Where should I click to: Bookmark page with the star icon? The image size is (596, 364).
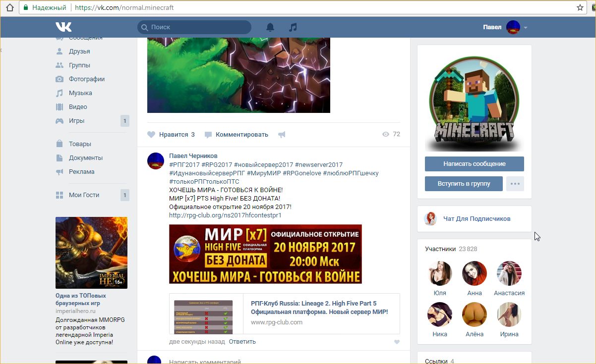pyautogui.click(x=580, y=8)
